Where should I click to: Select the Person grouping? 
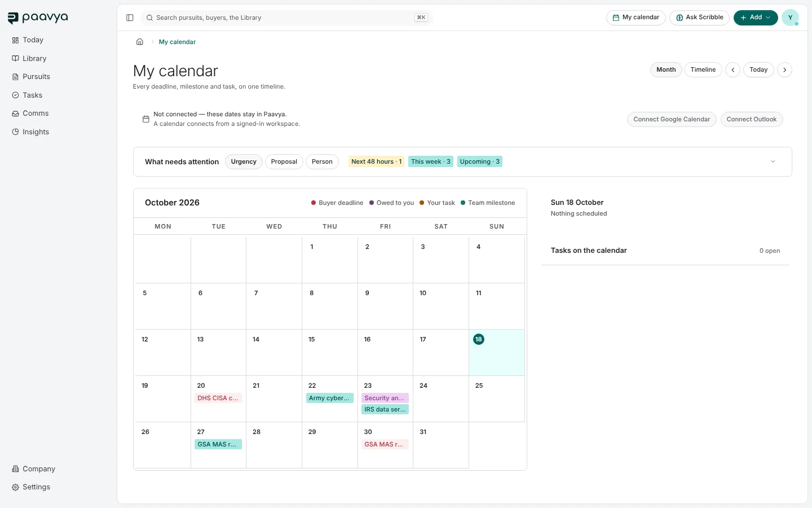tap(322, 162)
